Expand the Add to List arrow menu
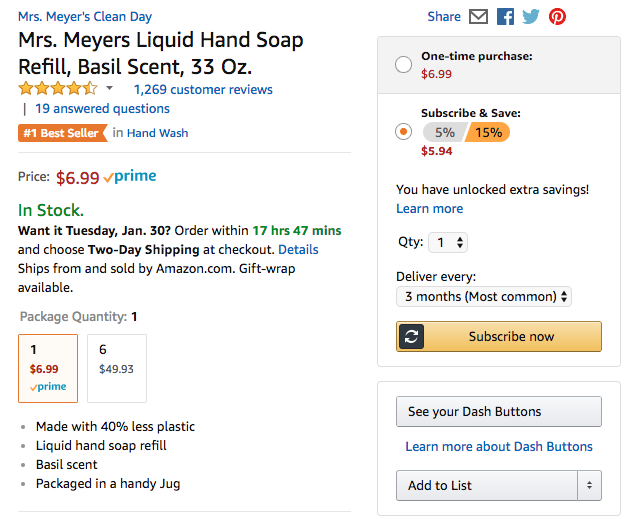Image resolution: width=627 pixels, height=519 pixels. click(x=589, y=485)
